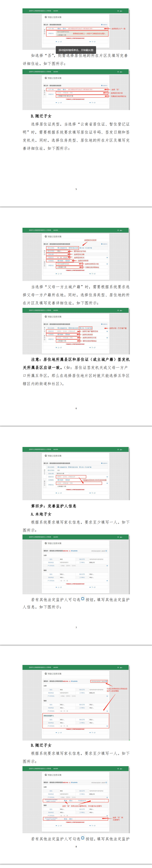Click 退出 power icon in page 5 second screenshot
This screenshot has width=152, height=868.
[118, 72]
